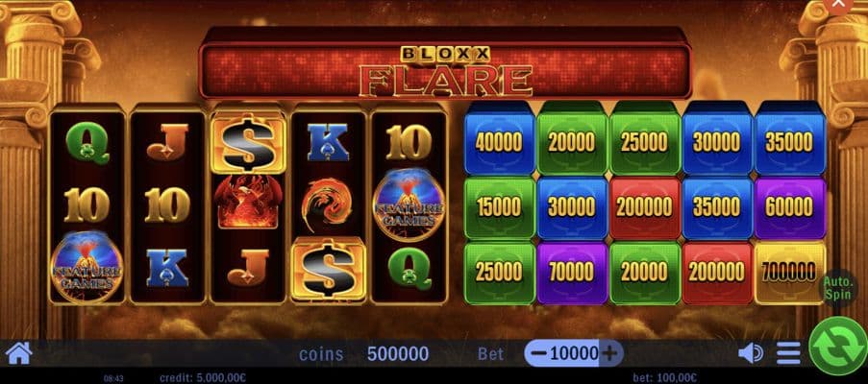Click the dollar sign symbol on third reel
Screen dimensions: 868x384
click(x=248, y=144)
